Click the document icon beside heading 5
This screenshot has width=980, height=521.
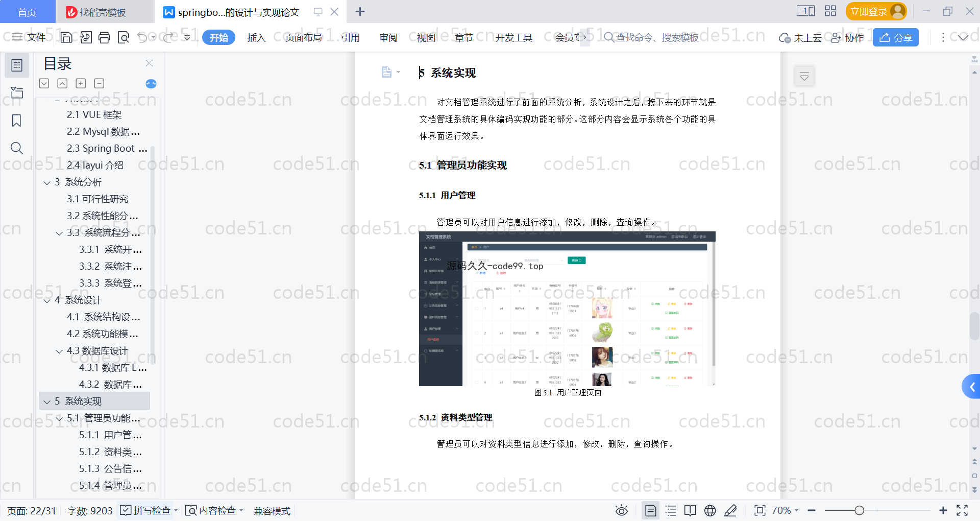pos(387,72)
